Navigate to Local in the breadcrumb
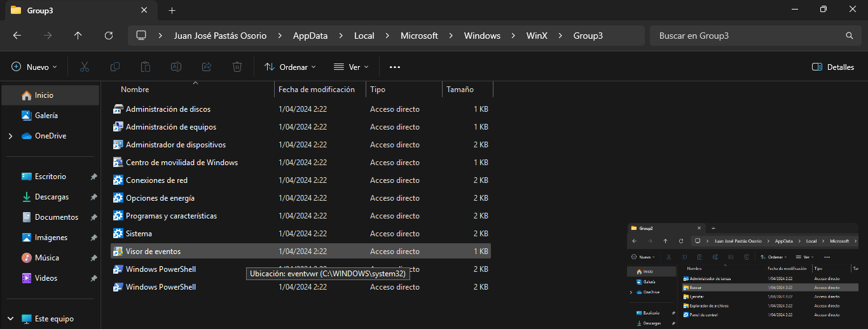This screenshot has width=868, height=329. pyautogui.click(x=364, y=36)
